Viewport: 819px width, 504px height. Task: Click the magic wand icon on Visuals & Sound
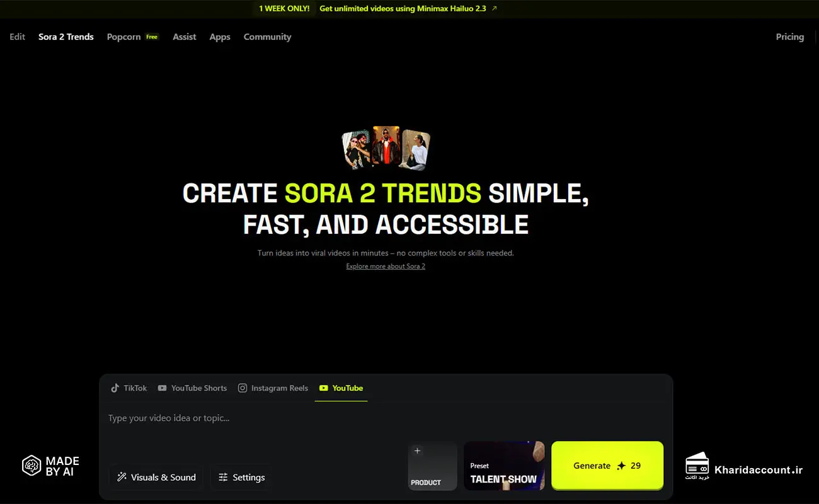point(122,477)
